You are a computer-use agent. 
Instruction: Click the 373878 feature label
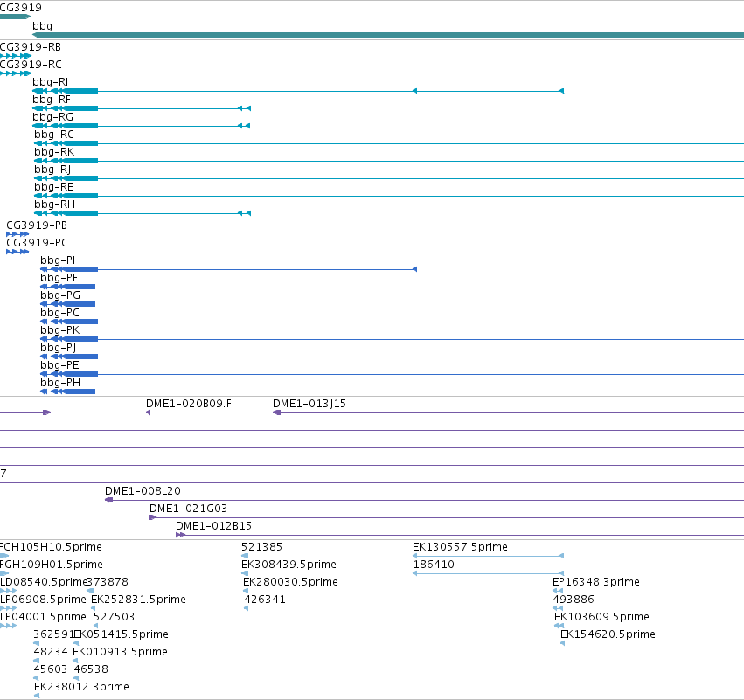coord(108,582)
